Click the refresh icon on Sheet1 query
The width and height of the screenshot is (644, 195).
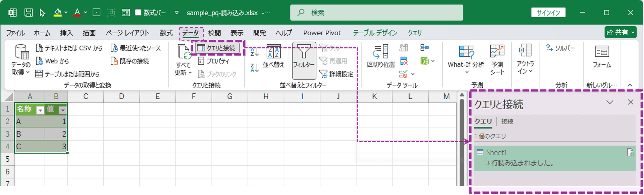pos(630,152)
